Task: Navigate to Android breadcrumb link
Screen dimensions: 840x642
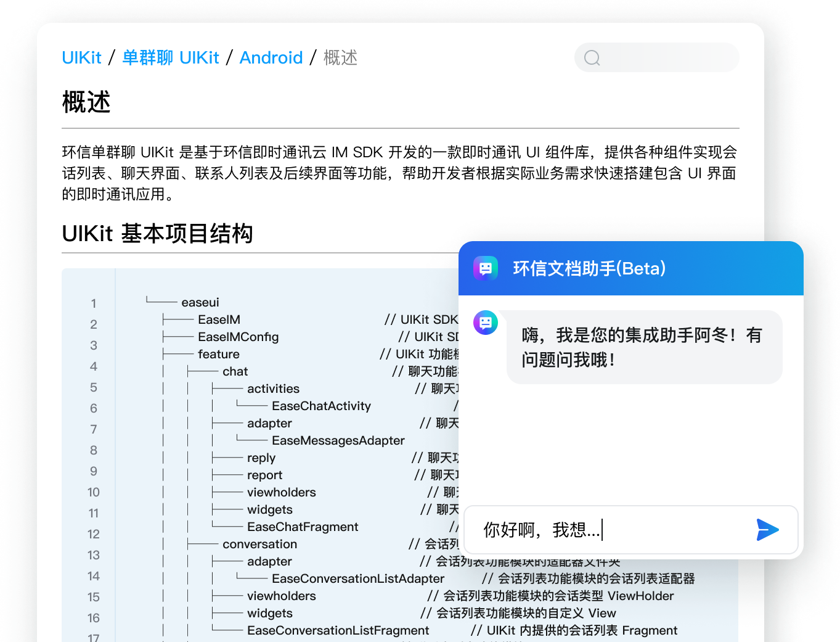Action: coord(271,58)
